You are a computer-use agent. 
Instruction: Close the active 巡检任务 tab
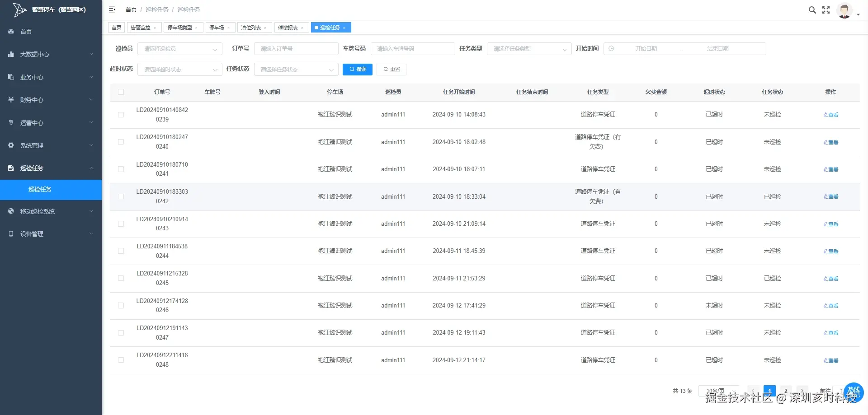click(344, 28)
